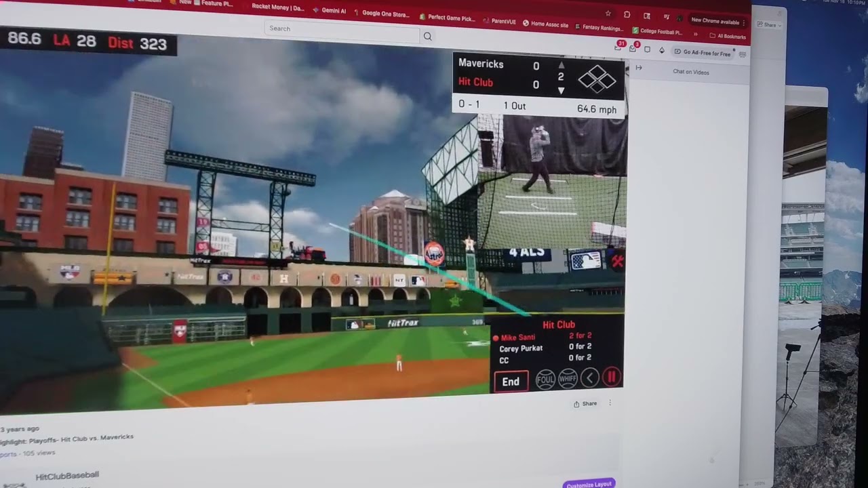Click the batter camera inset video
Image resolution: width=868 pixels, height=488 pixels.
pyautogui.click(x=553, y=182)
